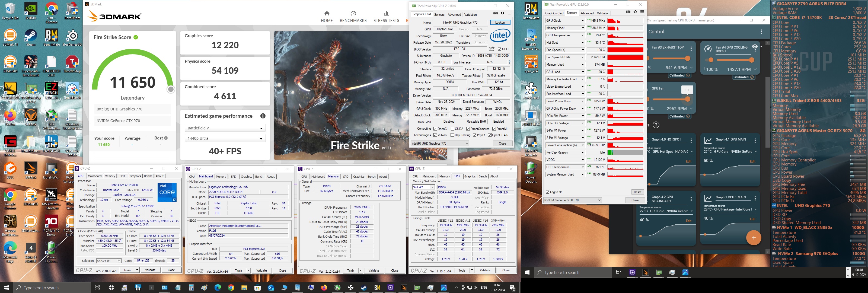Click the refresh icon in GPU-Z Graphics Card window
Image resolution: width=868 pixels, height=293 pixels.
click(x=502, y=13)
